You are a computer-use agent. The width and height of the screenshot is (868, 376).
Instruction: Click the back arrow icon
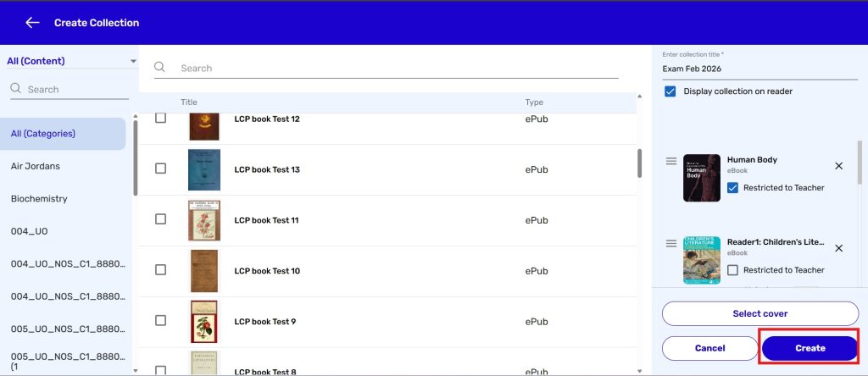pyautogui.click(x=32, y=23)
